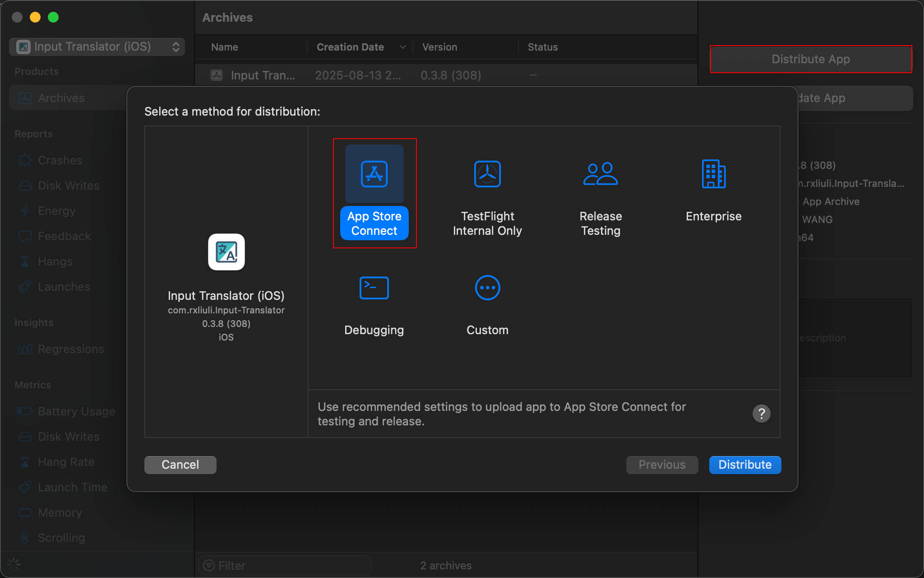Click the blue Distribute button
924x578 pixels.
tap(745, 465)
